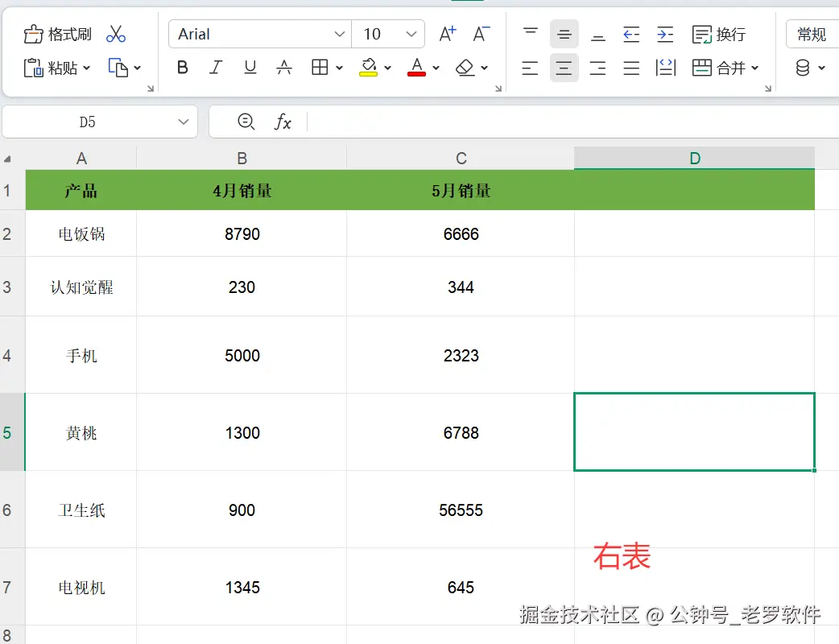
Task: Select column D header
Action: tap(695, 159)
